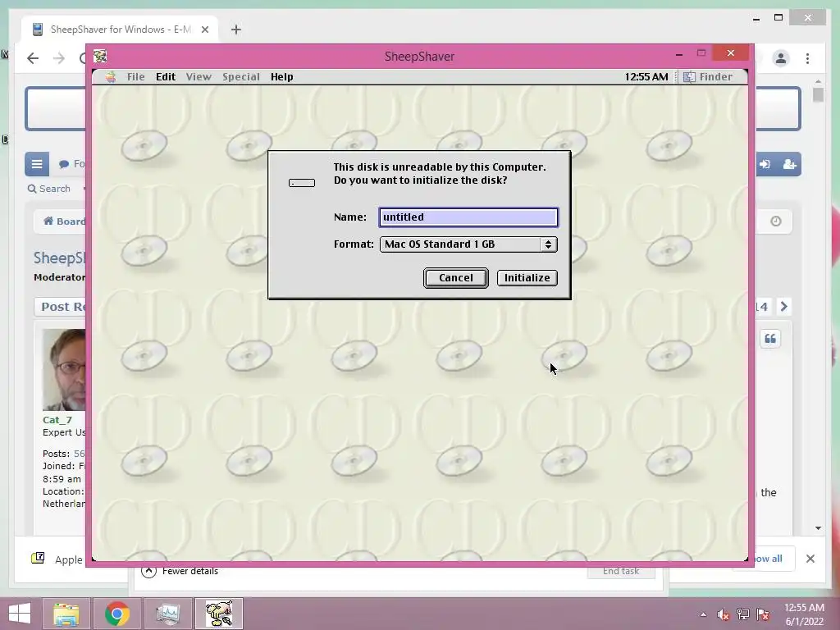840x630 pixels.
Task: Open a new Chrome tab
Action: (235, 30)
